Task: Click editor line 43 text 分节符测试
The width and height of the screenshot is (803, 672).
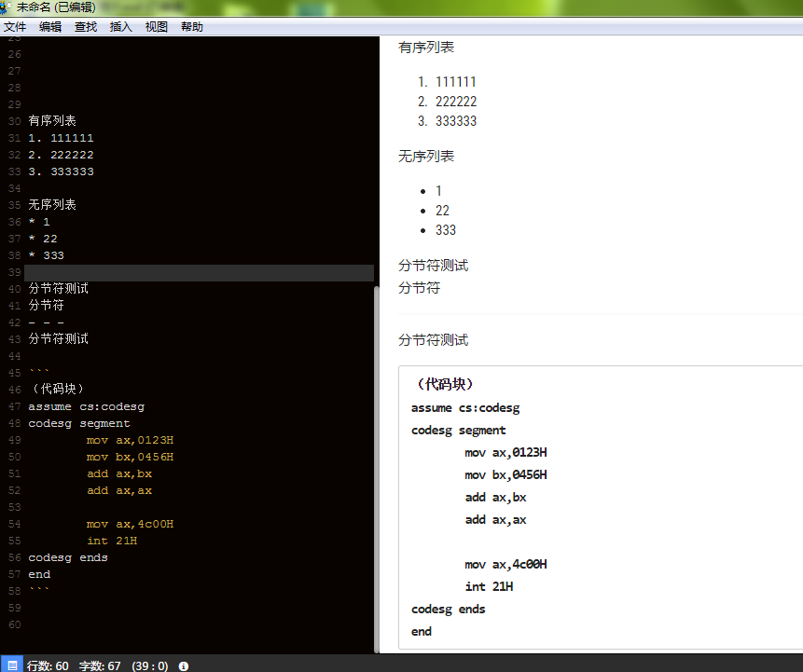Action: coord(59,339)
